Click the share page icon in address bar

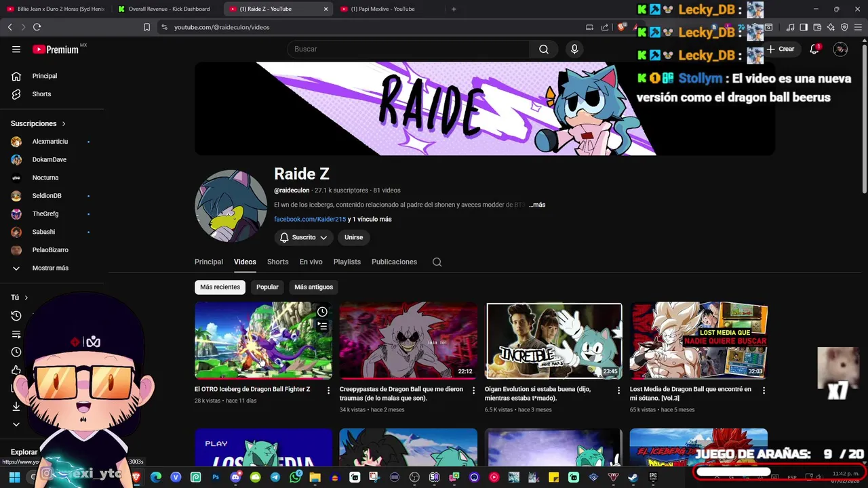pos(605,27)
